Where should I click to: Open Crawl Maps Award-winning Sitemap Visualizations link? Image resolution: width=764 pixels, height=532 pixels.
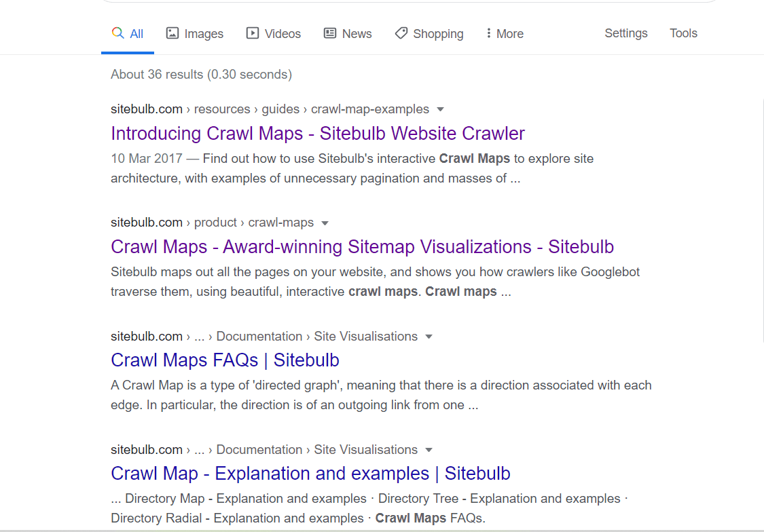pos(362,247)
